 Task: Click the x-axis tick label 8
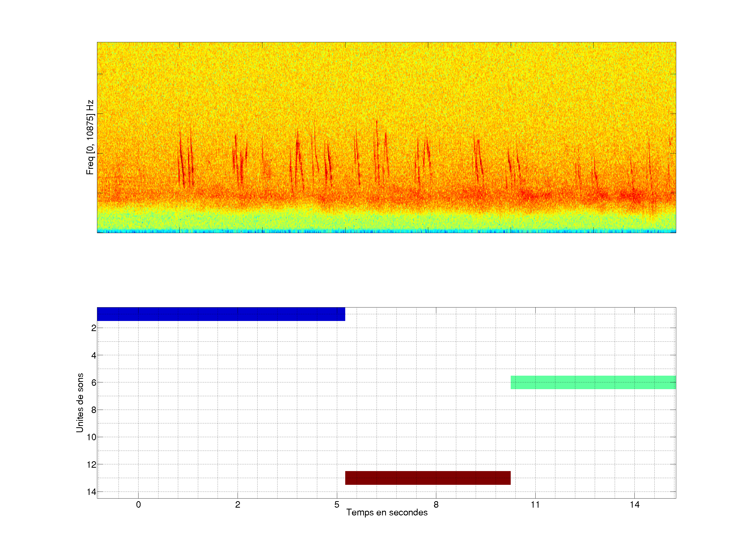pyautogui.click(x=436, y=505)
